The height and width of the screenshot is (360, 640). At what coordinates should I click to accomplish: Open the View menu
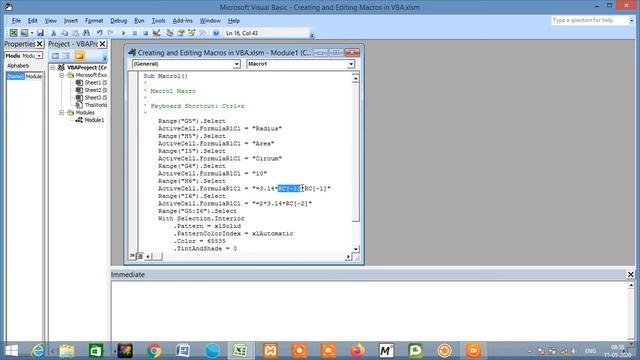click(51, 20)
